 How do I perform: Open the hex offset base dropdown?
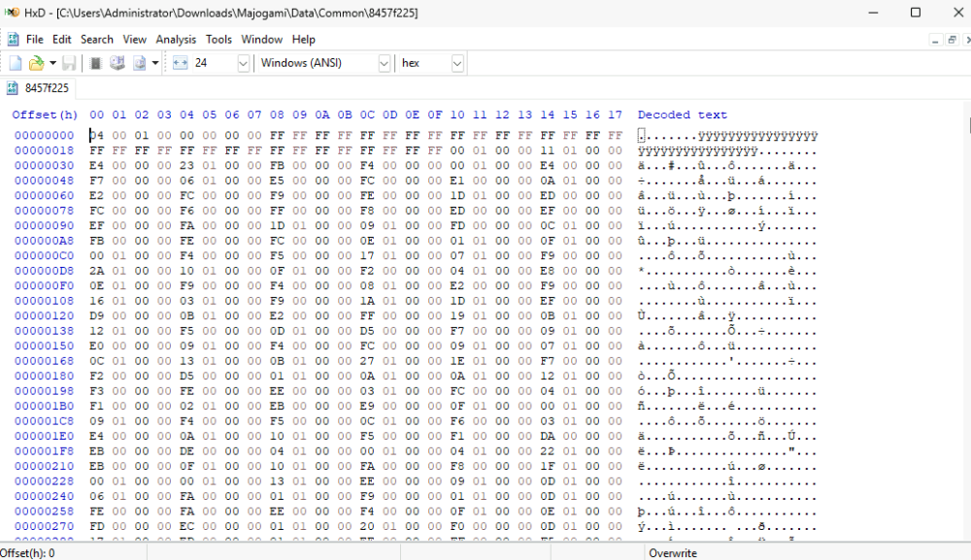pyautogui.click(x=456, y=63)
